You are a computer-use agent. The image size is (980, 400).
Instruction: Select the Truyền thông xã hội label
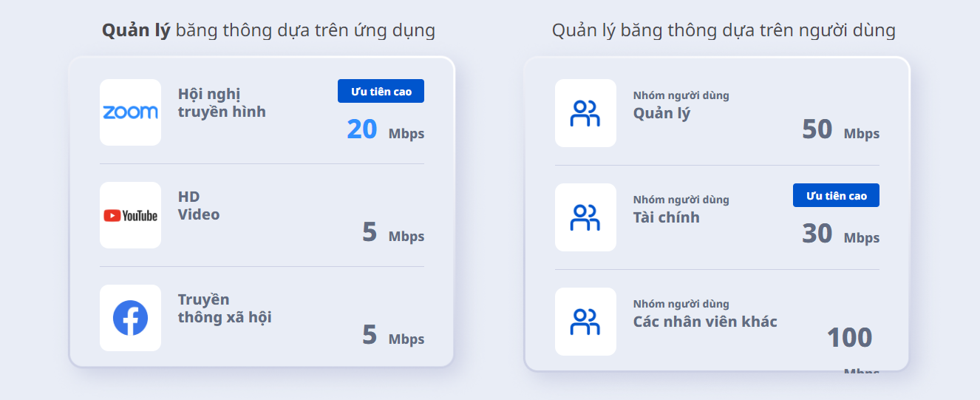click(x=224, y=308)
